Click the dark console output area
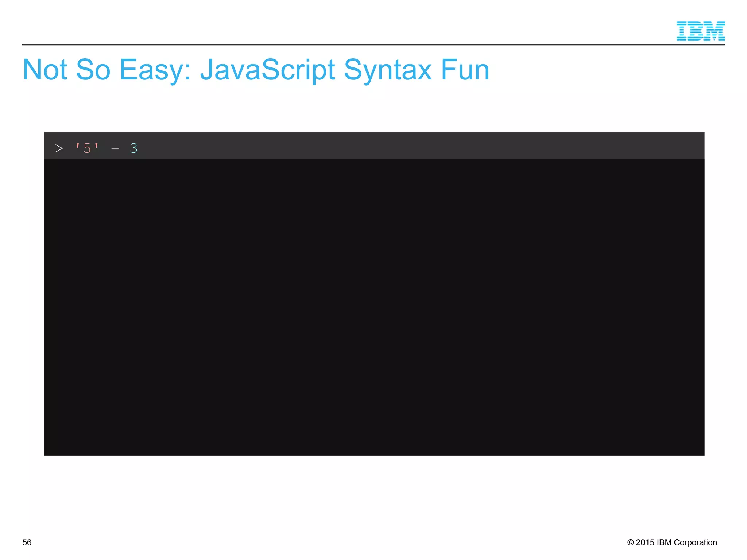The height and width of the screenshot is (560, 747). tap(374, 307)
